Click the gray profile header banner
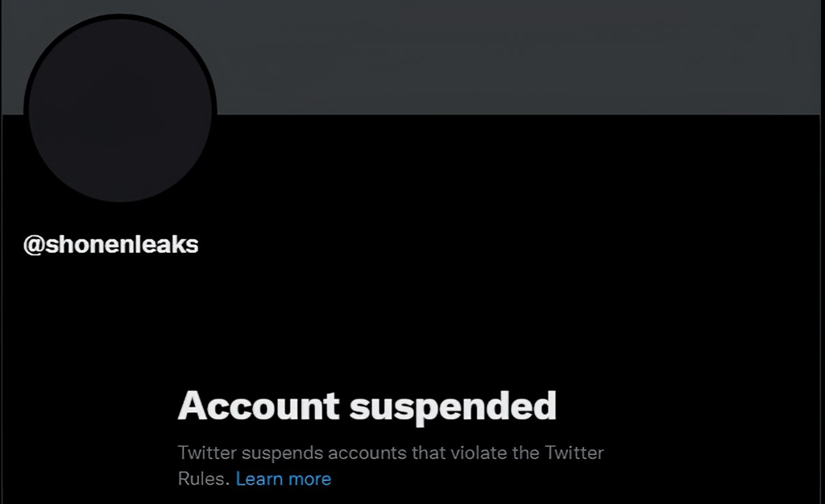The height and width of the screenshot is (504, 825). coord(516,56)
